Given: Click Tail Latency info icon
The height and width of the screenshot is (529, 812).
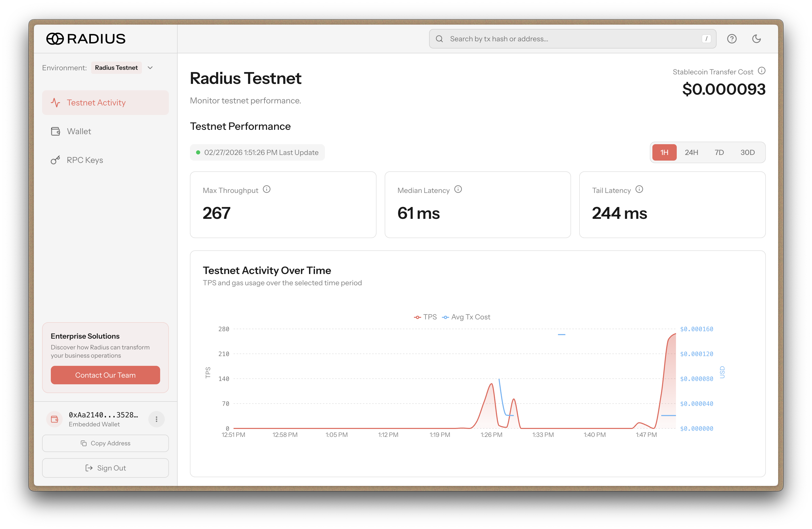Looking at the screenshot, I should tap(639, 189).
